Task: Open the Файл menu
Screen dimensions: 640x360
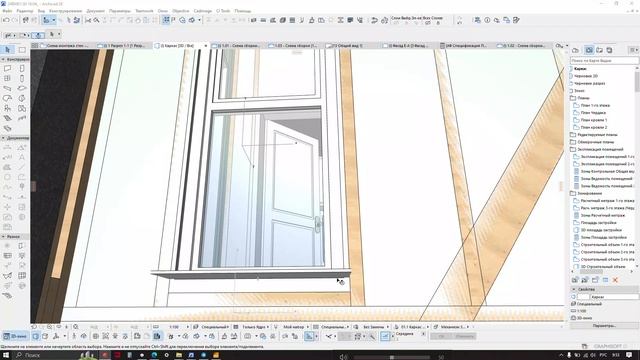Action: (7, 11)
